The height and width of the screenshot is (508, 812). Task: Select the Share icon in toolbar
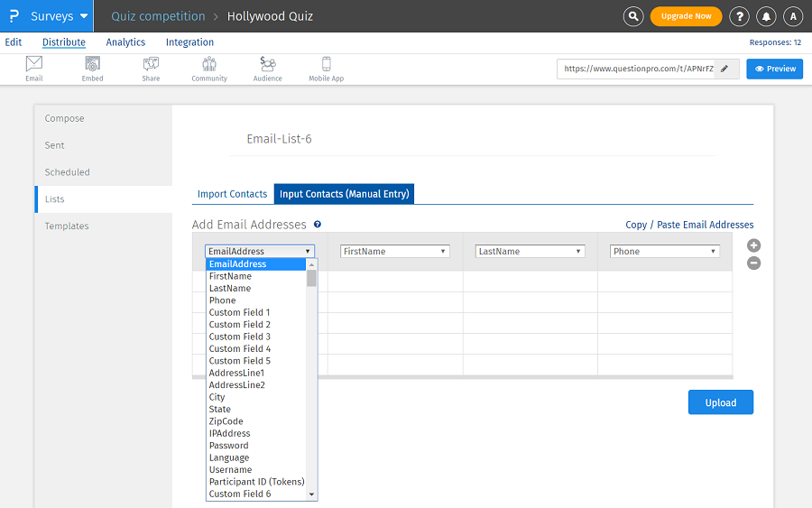pyautogui.click(x=151, y=69)
